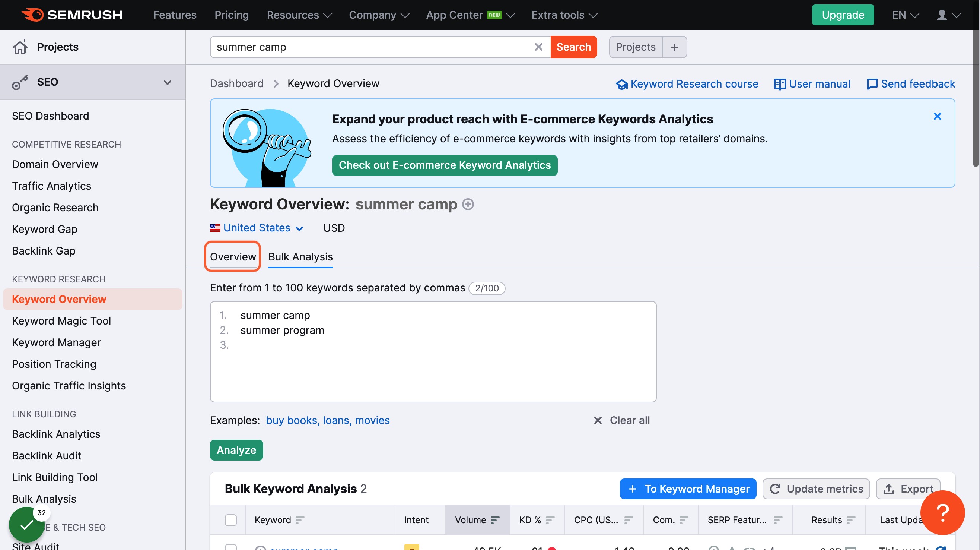Click the Projects home icon in sidebar
Screen dimensions: 980x550
click(20, 47)
